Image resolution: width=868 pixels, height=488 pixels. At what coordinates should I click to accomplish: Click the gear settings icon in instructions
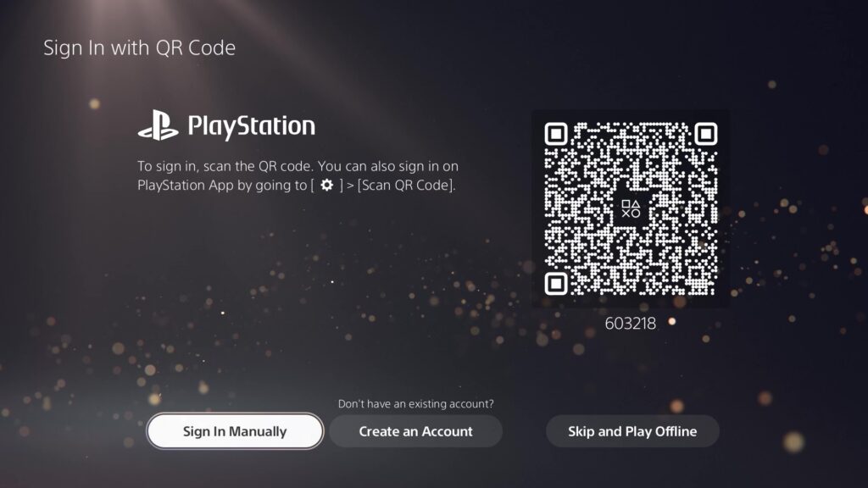coord(327,185)
